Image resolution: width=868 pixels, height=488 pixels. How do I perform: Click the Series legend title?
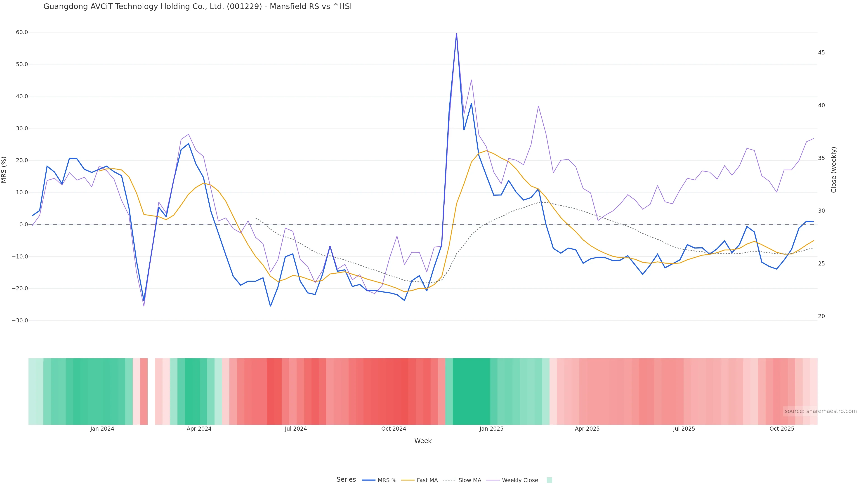[x=346, y=480]
